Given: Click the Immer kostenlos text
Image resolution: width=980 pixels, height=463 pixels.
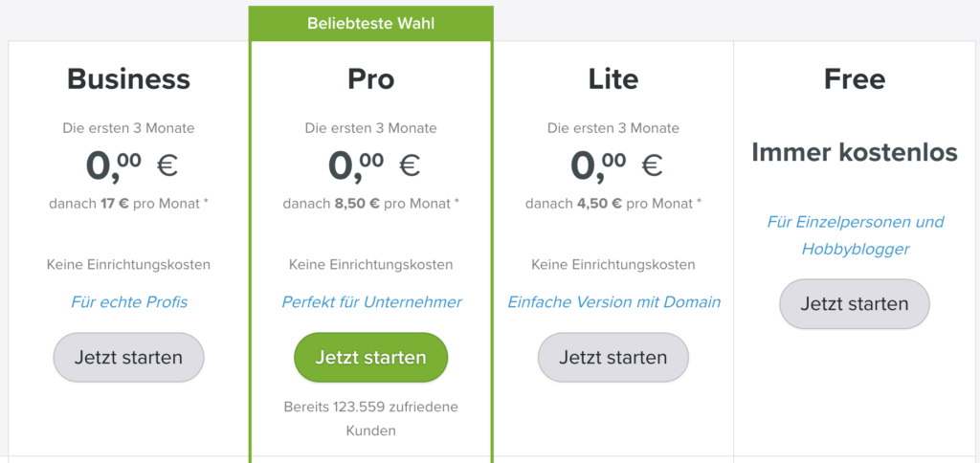Looking at the screenshot, I should (x=855, y=152).
